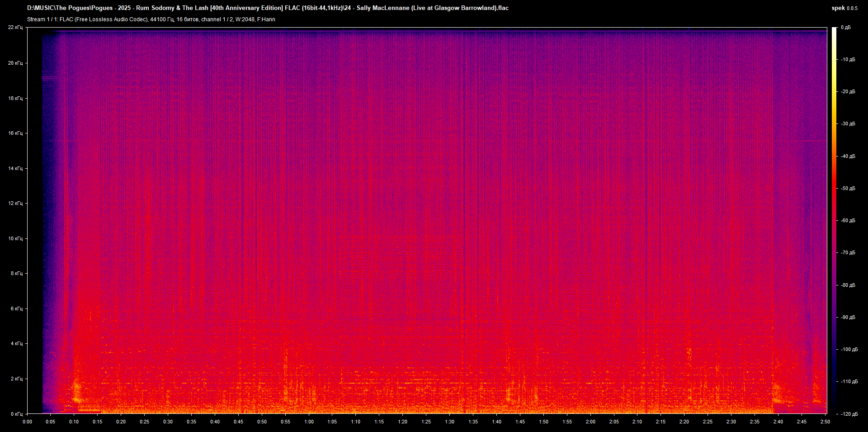868x432 pixels.
Task: Click the 0:05 time axis label
Action: (51, 422)
